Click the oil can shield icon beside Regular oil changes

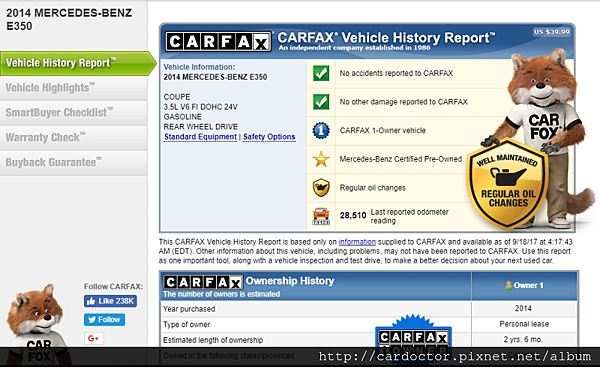pyautogui.click(x=321, y=188)
